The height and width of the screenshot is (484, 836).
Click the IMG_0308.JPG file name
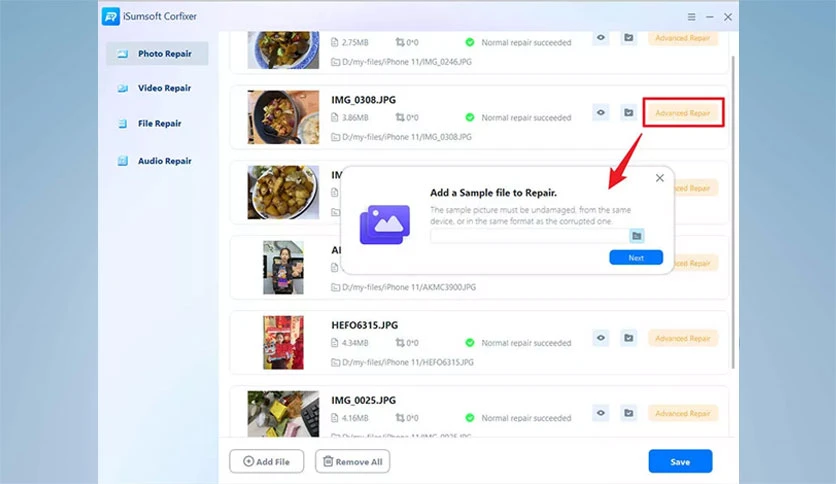(x=364, y=100)
